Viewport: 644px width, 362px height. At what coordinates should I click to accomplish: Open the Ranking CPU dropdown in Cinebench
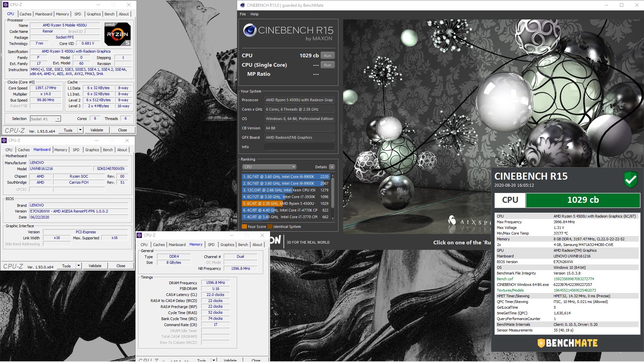tap(269, 167)
